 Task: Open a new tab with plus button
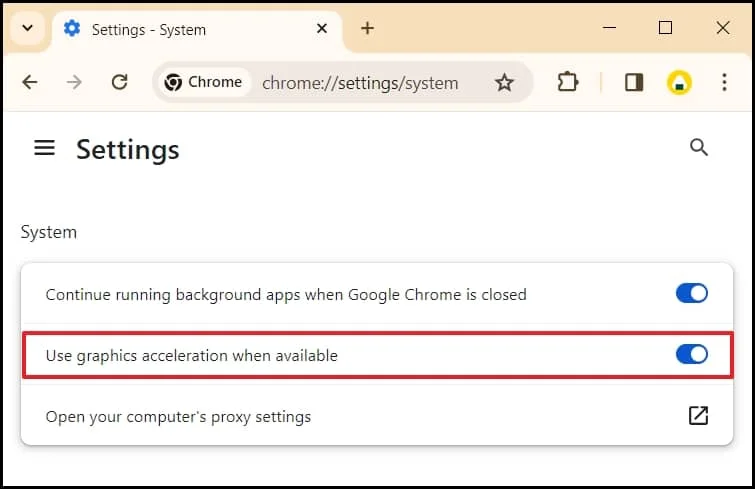pyautogui.click(x=367, y=28)
